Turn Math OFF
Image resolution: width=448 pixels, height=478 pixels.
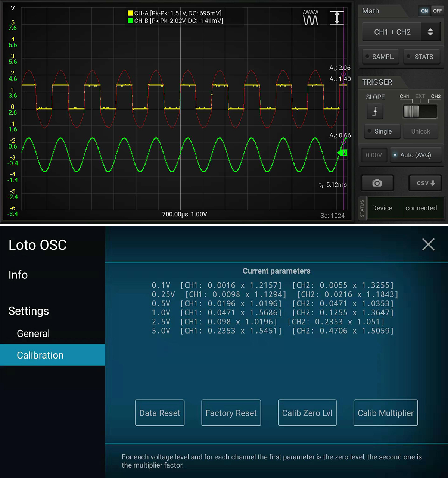click(437, 11)
